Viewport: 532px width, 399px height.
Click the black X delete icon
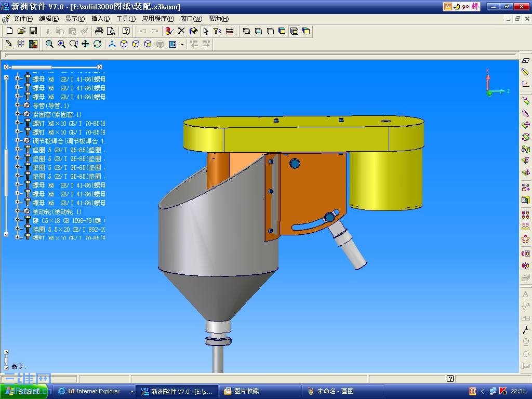pos(181,31)
